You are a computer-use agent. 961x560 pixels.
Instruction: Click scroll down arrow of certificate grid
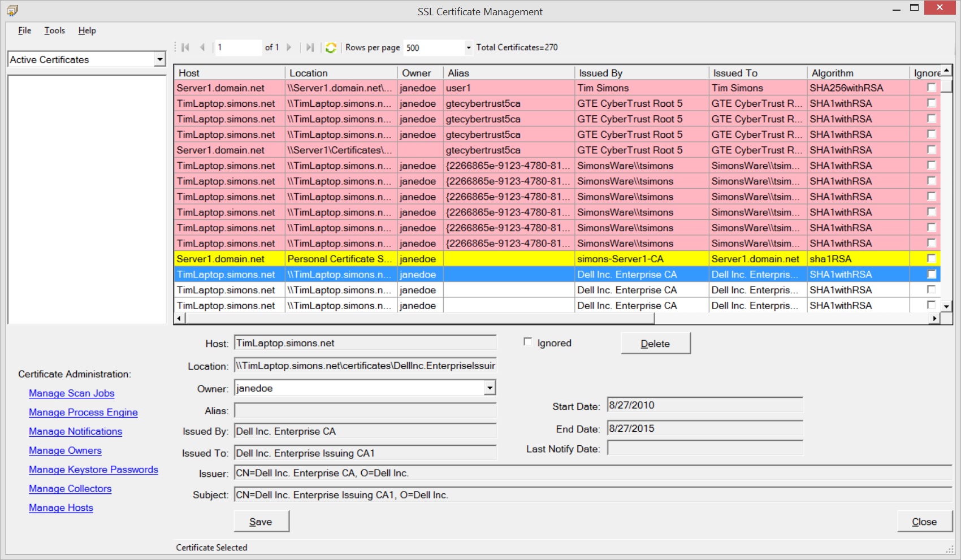pyautogui.click(x=946, y=306)
